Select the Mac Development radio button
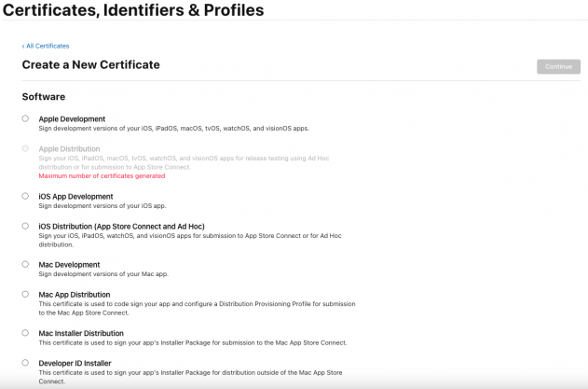Image resolution: width=588 pixels, height=389 pixels. (26, 264)
